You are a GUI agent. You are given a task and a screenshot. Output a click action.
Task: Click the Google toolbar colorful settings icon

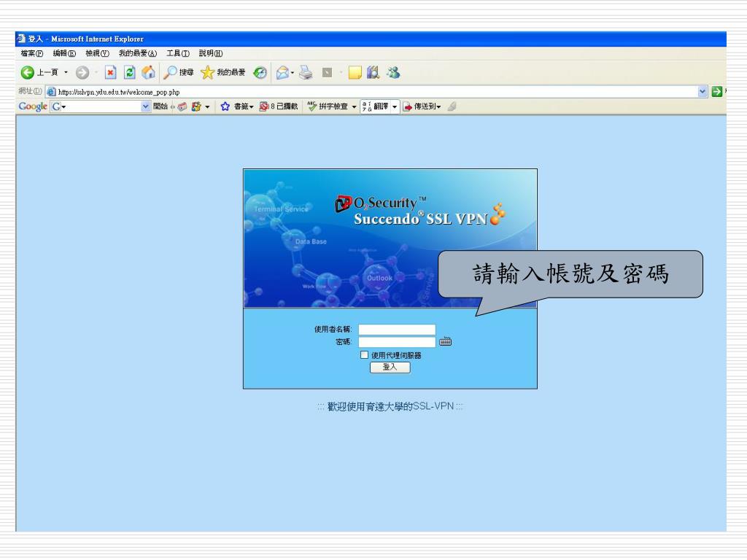tap(196, 106)
